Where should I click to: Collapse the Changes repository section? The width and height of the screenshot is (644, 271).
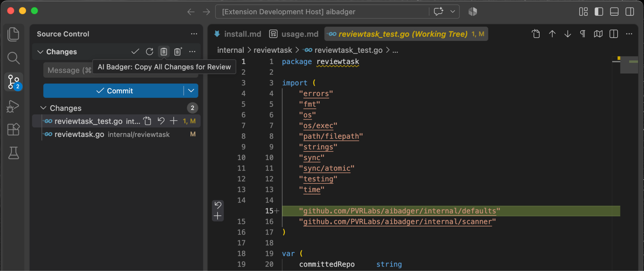tap(40, 51)
